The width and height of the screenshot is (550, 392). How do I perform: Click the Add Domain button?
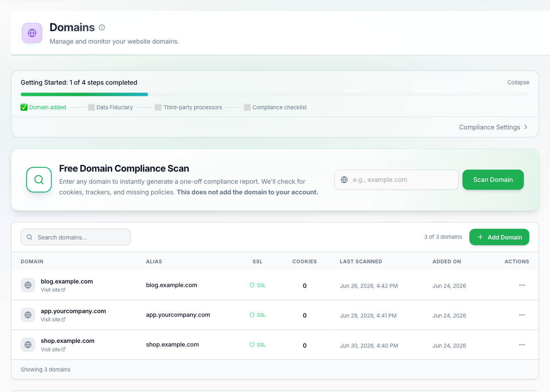[x=499, y=237]
